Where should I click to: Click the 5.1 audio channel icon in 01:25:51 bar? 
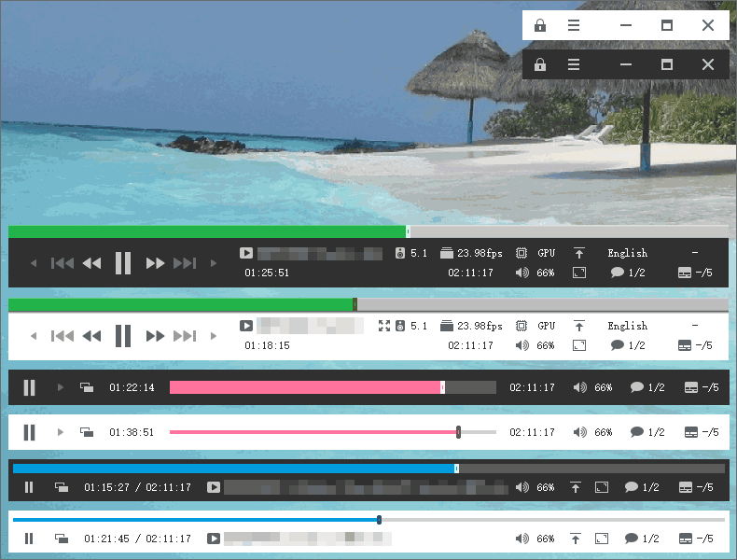[x=400, y=253]
